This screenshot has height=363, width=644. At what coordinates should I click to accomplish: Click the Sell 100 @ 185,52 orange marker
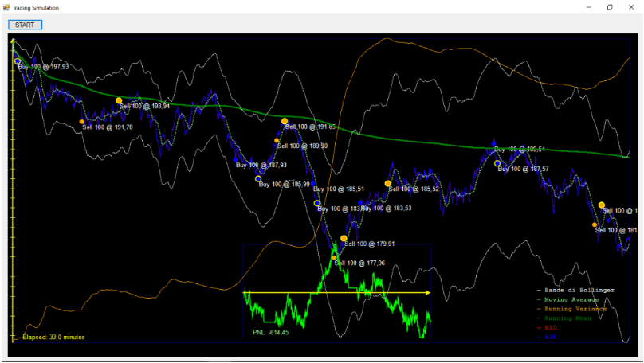(388, 184)
